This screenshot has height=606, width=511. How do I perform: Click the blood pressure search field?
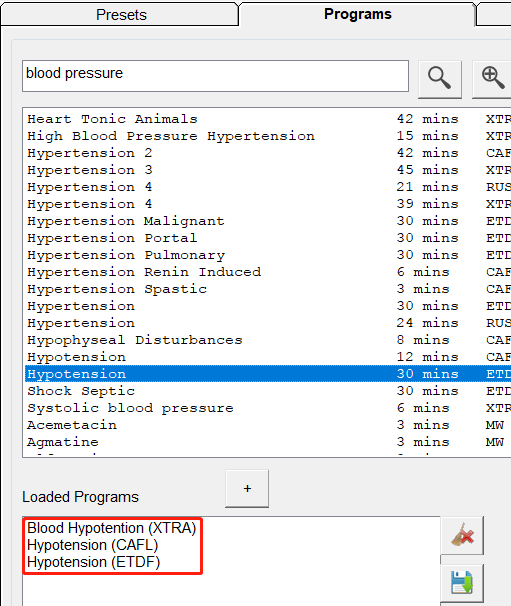pyautogui.click(x=215, y=76)
